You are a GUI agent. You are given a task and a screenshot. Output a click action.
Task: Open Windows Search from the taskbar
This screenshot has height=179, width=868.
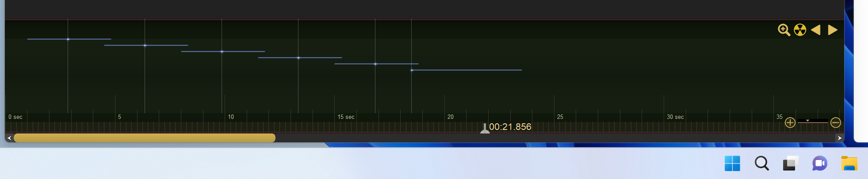click(761, 164)
